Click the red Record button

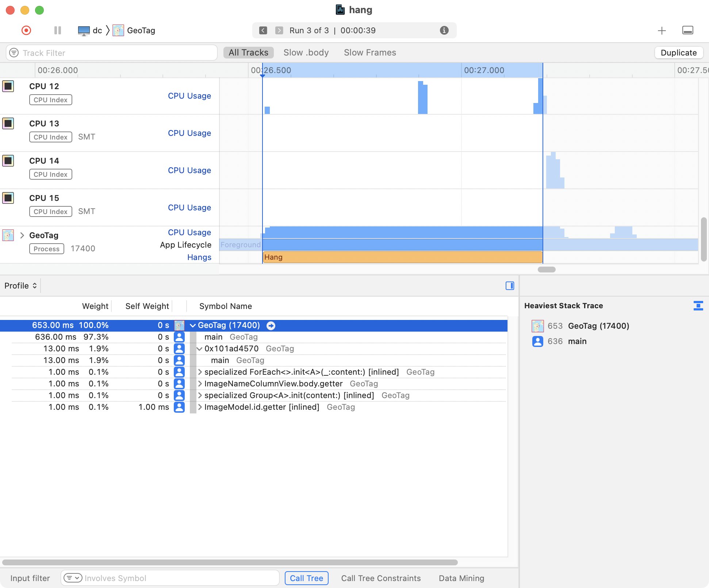tap(26, 30)
